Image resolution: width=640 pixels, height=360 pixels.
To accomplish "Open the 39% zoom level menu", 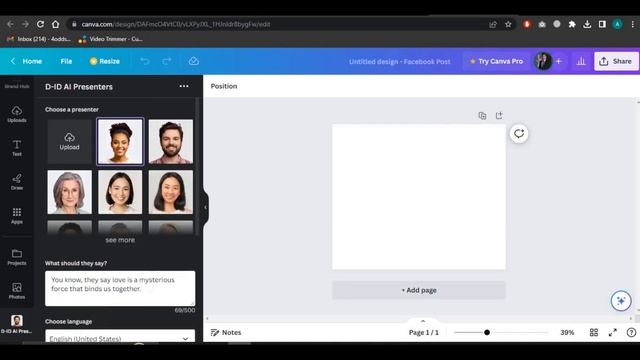I will coord(567,333).
